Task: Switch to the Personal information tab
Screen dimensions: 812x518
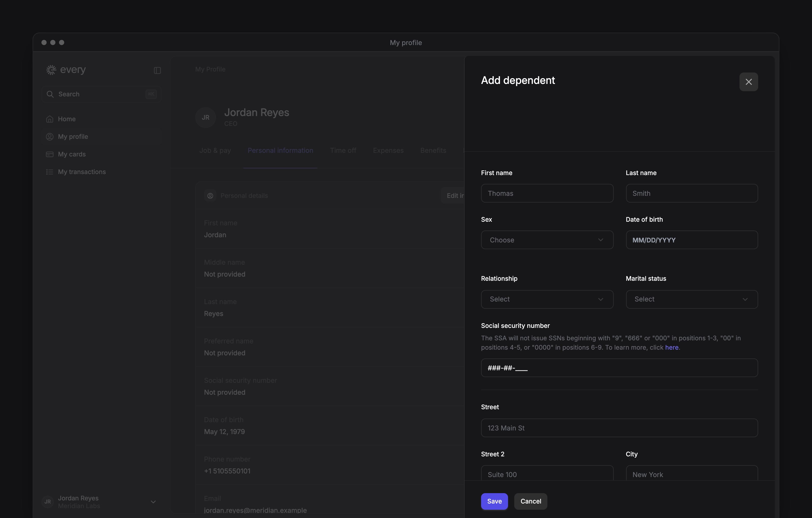Action: point(280,150)
